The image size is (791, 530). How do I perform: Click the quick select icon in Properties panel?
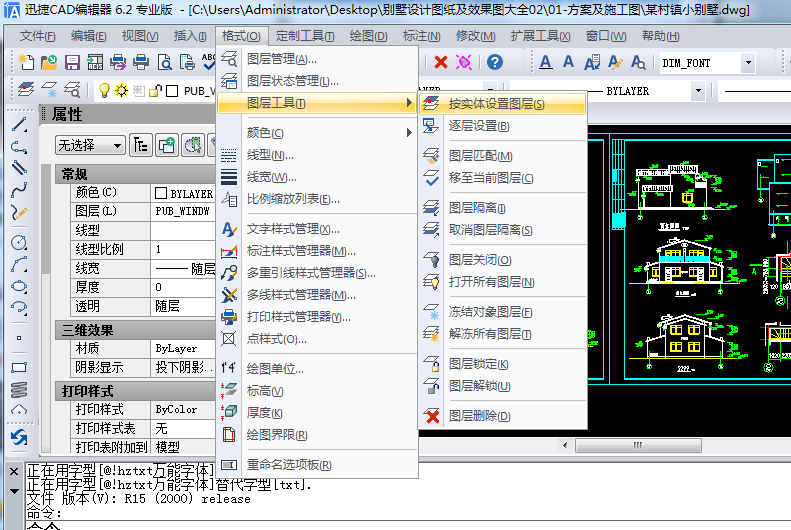click(193, 146)
